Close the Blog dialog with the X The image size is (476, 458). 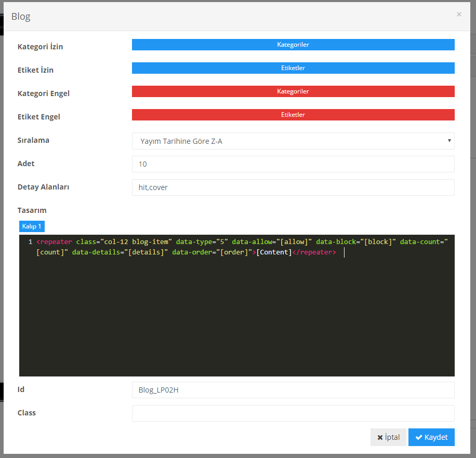[459, 15]
